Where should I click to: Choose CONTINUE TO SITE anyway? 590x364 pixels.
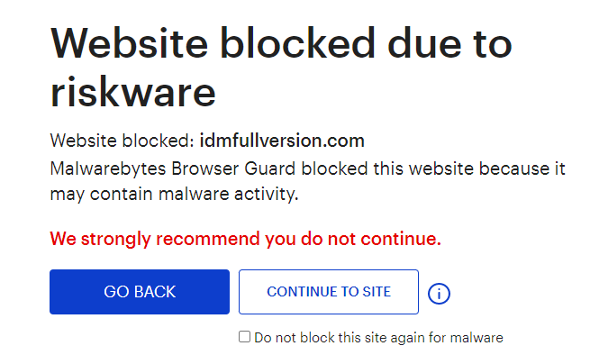[x=329, y=292]
